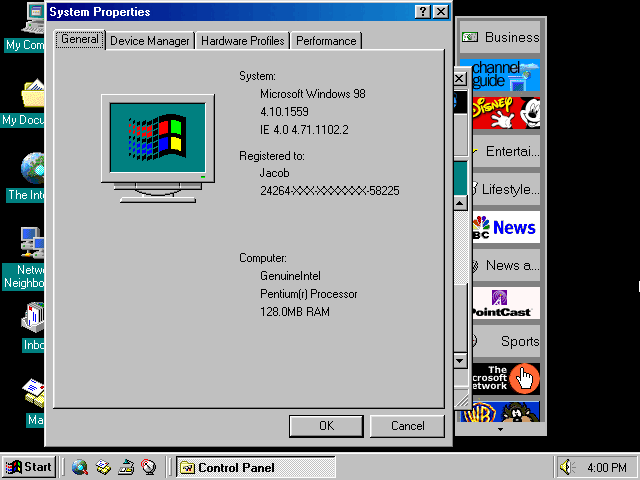The image size is (640, 480).
Task: Open the Start menu
Action: coord(29,467)
